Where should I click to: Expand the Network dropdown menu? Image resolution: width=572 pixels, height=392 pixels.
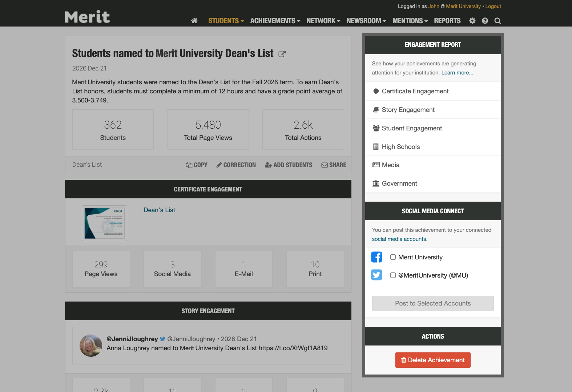click(323, 21)
